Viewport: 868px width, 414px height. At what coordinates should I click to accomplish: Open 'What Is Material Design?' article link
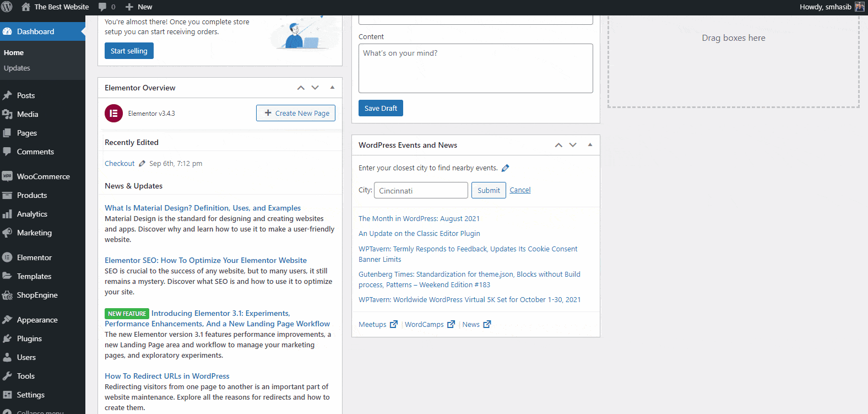[x=203, y=208]
